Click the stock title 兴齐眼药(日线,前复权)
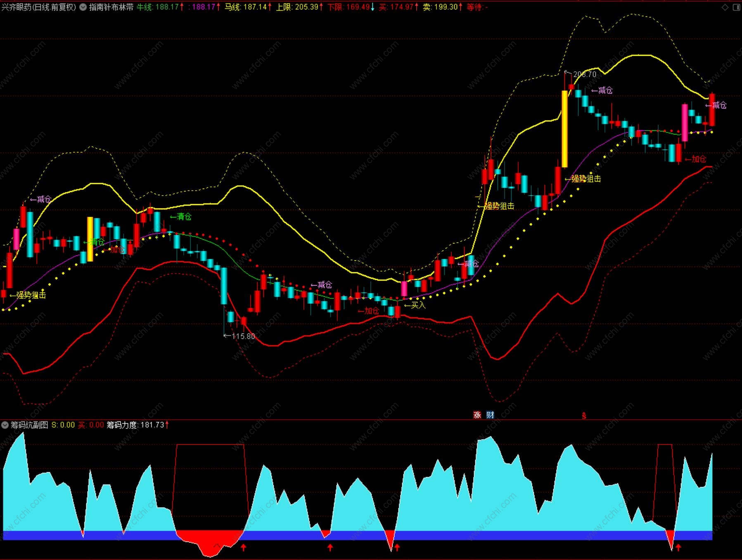The image size is (742, 560). click(x=39, y=7)
